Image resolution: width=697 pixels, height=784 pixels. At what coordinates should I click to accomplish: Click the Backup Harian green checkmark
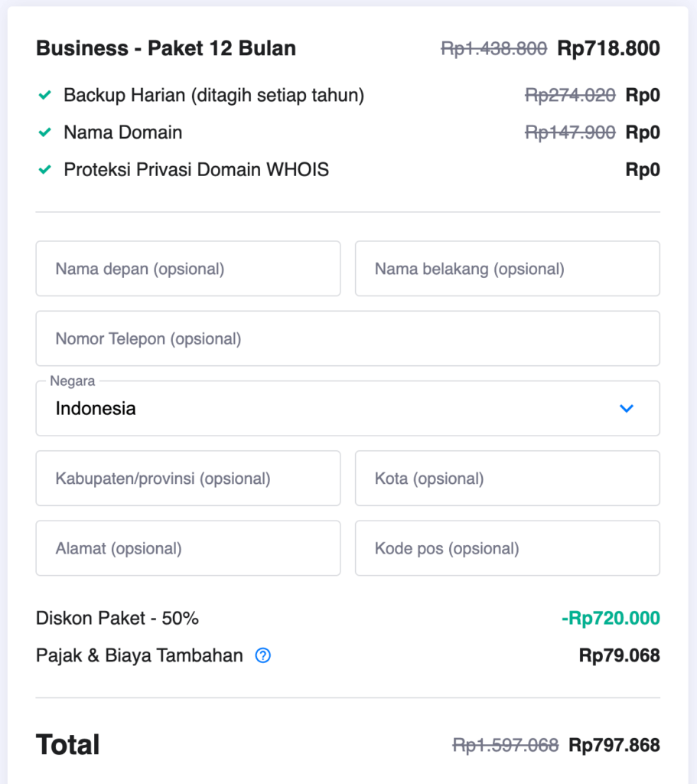pyautogui.click(x=45, y=96)
